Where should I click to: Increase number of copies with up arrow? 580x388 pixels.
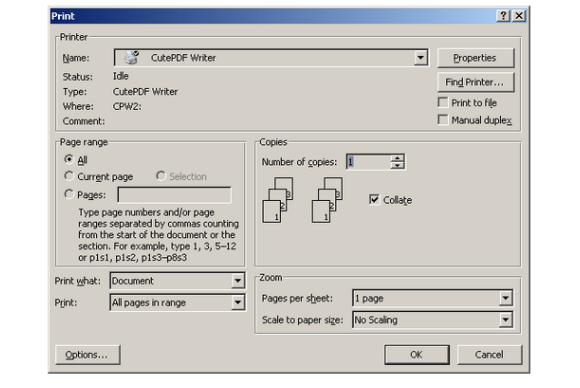pyautogui.click(x=397, y=158)
